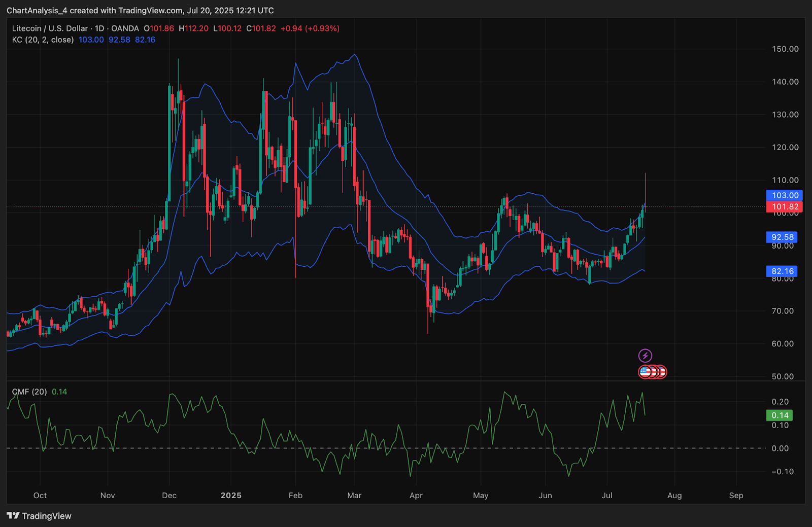Click the 0.00 level on CMF scale
This screenshot has width=812, height=527.
pyautogui.click(x=780, y=448)
